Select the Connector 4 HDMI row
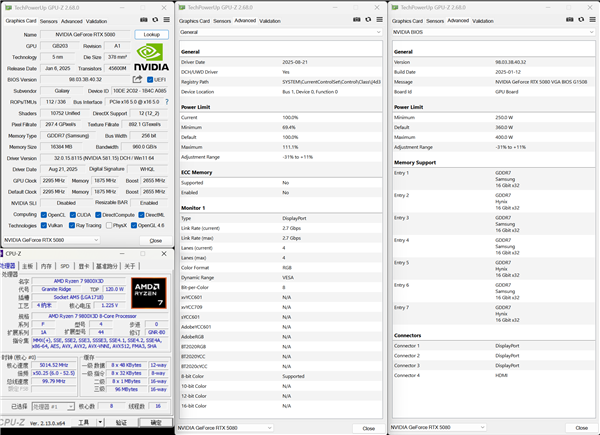 click(x=493, y=375)
